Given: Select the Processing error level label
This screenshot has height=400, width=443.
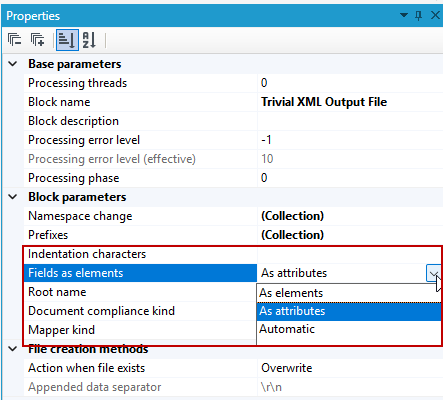Looking at the screenshot, I should click(x=84, y=140).
